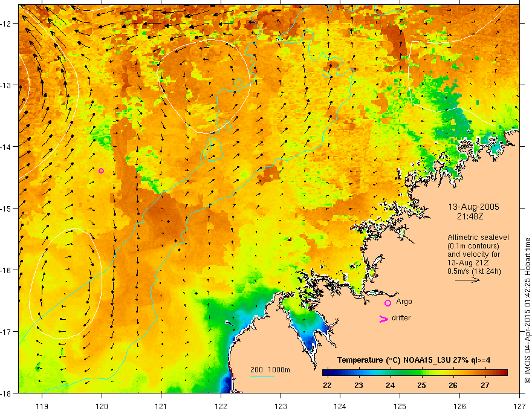Click the -18 latitude axis label
This screenshot has width=532, height=411.
(6, 393)
